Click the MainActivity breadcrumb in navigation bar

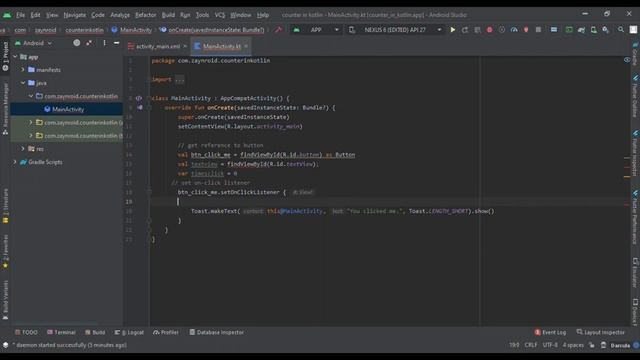point(136,30)
